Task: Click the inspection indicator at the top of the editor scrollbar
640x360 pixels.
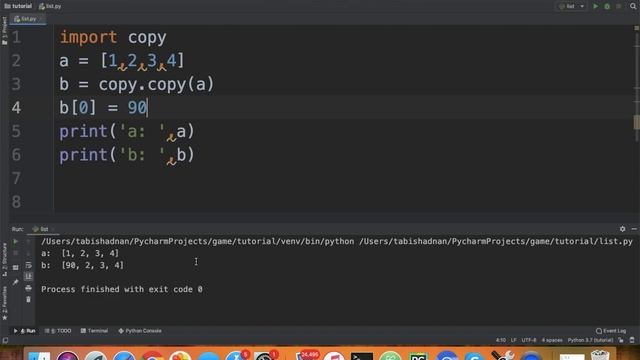Action: pos(636,28)
